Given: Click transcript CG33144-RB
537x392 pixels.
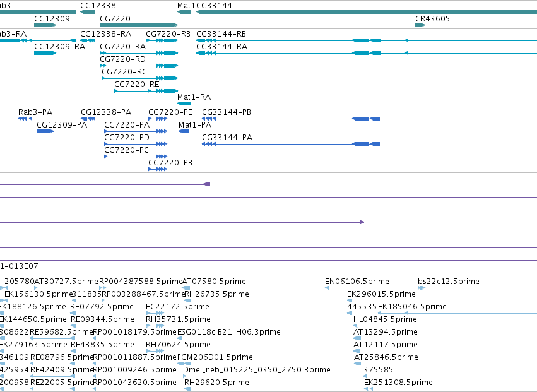Looking at the screenshot, I should point(221,33).
